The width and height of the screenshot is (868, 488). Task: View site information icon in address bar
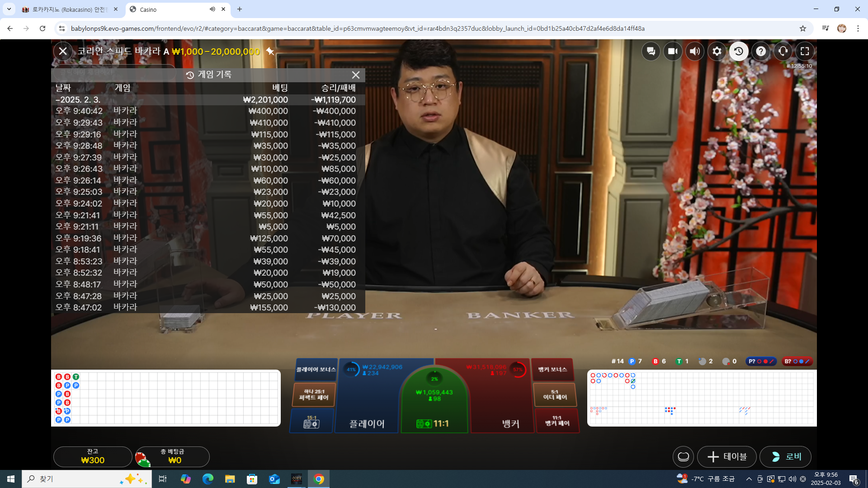[61, 28]
